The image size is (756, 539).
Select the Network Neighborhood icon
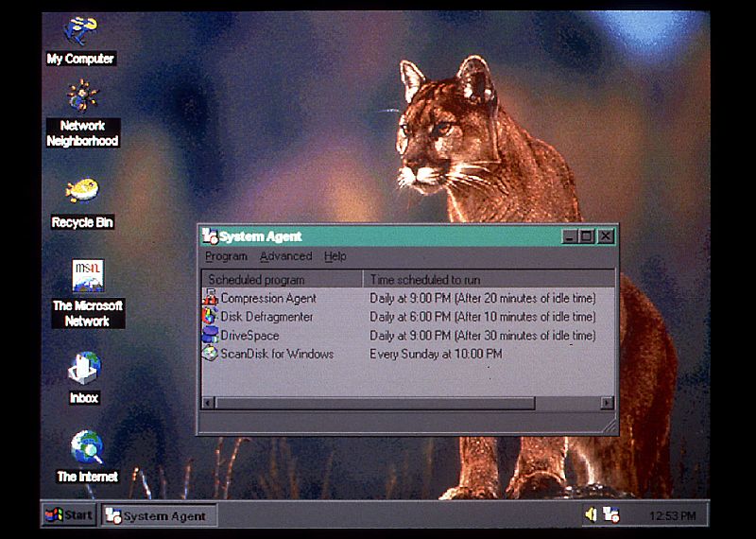click(83, 96)
